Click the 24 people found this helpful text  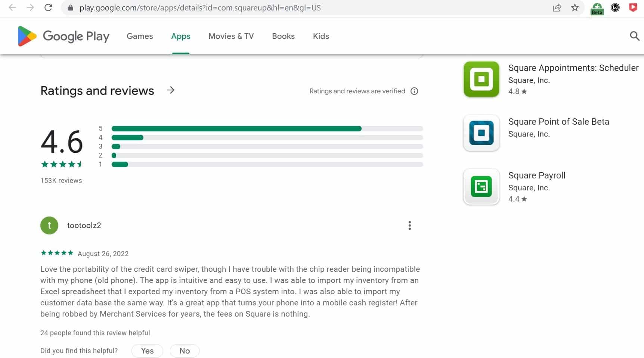pos(95,333)
